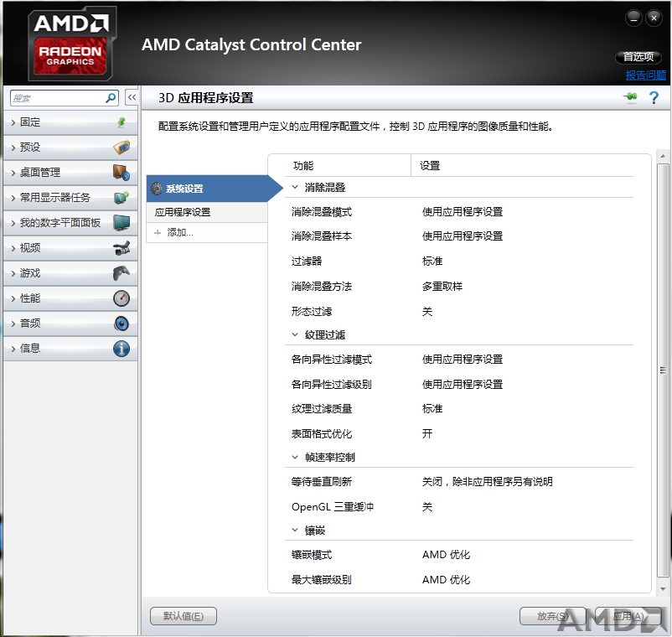The width and height of the screenshot is (672, 637).
Task: Click the 桌面管理 desktop icon
Action: (121, 173)
